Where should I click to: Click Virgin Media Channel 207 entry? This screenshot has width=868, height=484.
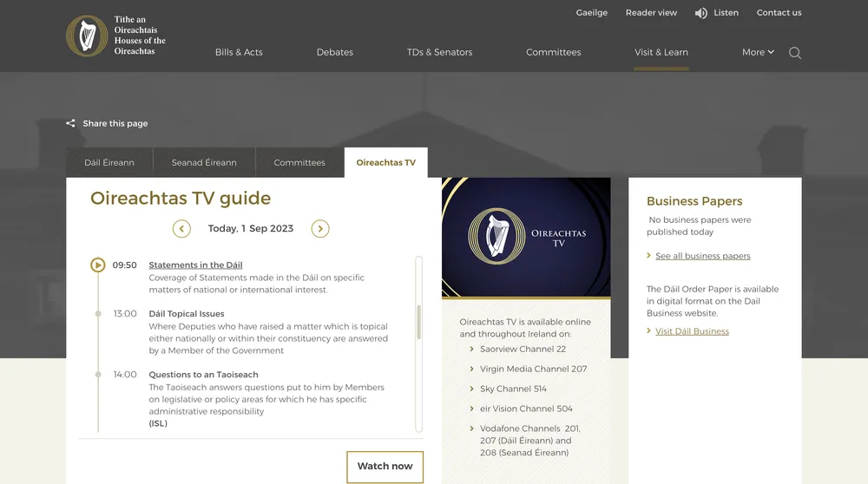coord(533,369)
